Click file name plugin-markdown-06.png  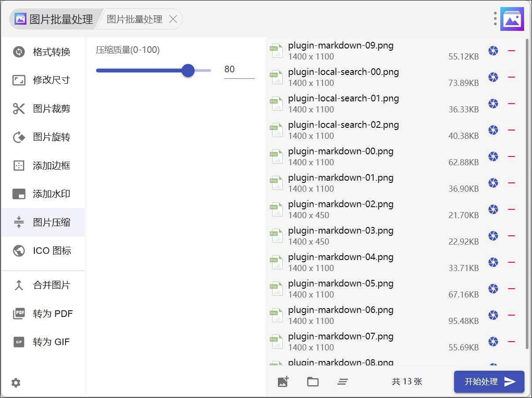pyautogui.click(x=341, y=310)
